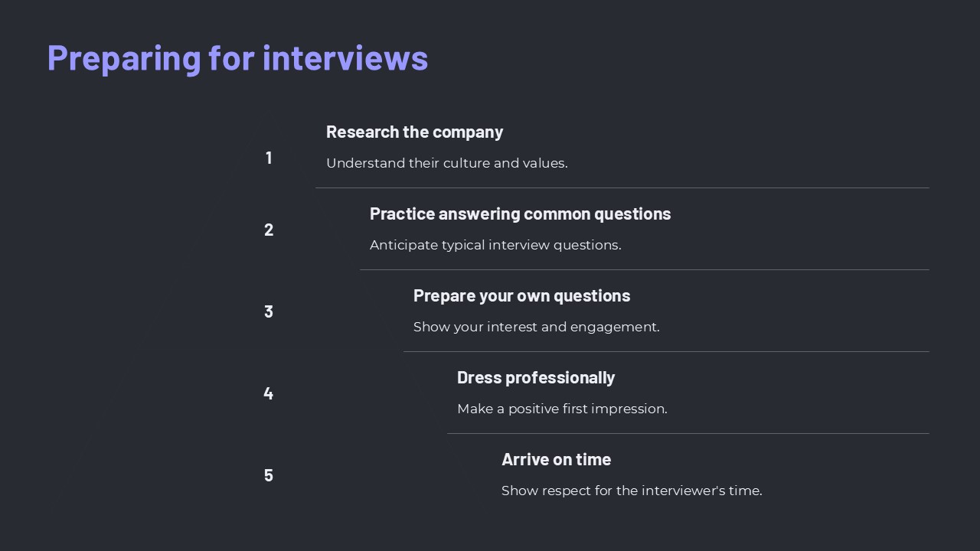
Task: Click divider line under "Anticipate typical interview questions"
Action: click(x=644, y=269)
